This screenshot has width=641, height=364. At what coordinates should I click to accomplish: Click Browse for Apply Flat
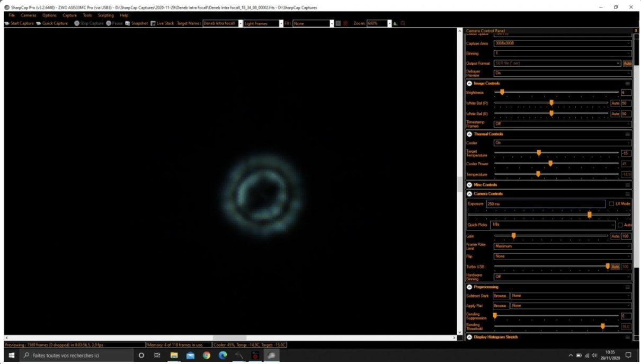click(x=501, y=306)
